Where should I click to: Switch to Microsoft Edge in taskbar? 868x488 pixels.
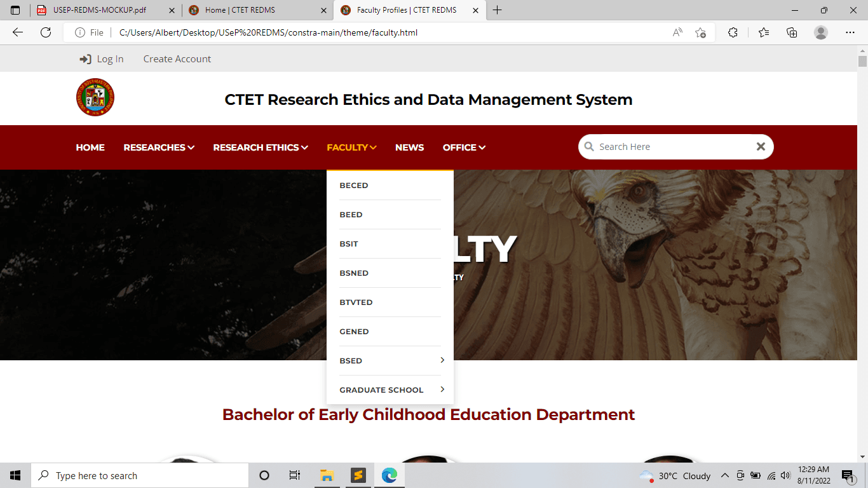pos(389,475)
